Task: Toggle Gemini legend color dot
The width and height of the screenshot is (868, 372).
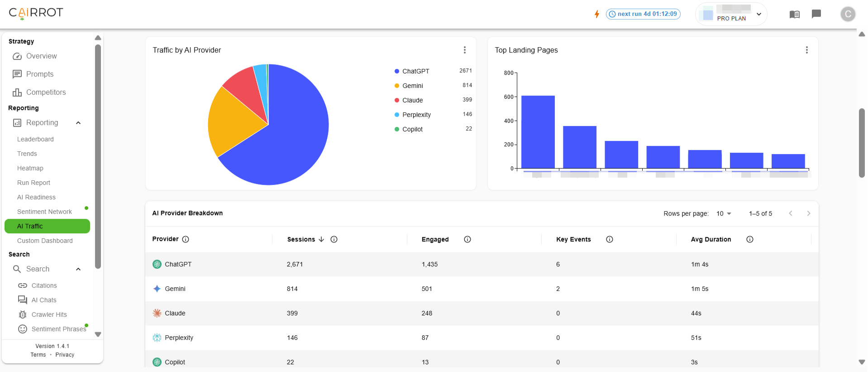Action: (397, 86)
